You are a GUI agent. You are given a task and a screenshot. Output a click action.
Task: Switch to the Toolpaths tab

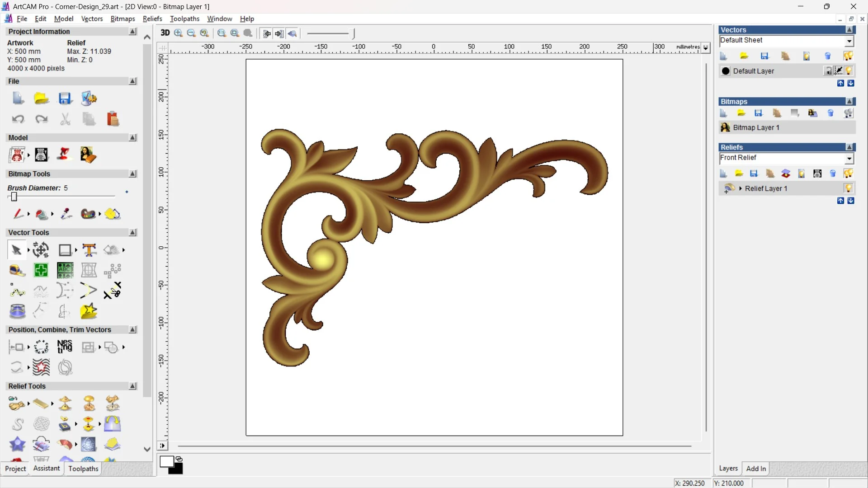[83, 469]
